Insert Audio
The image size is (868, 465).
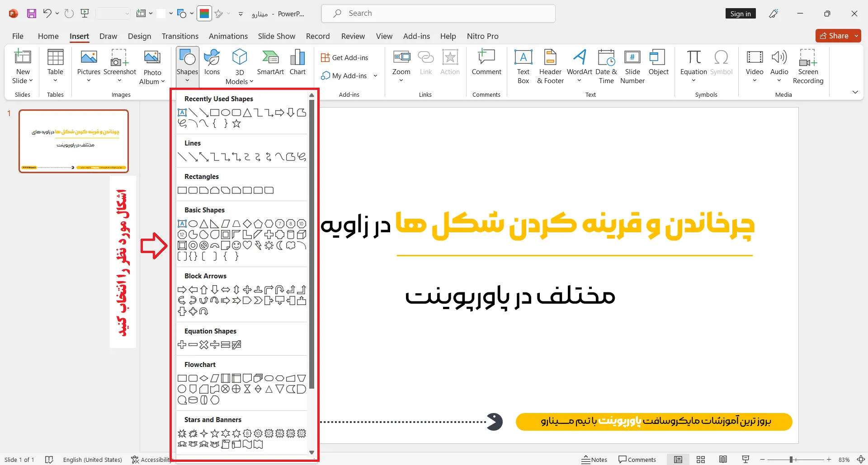[x=779, y=66]
